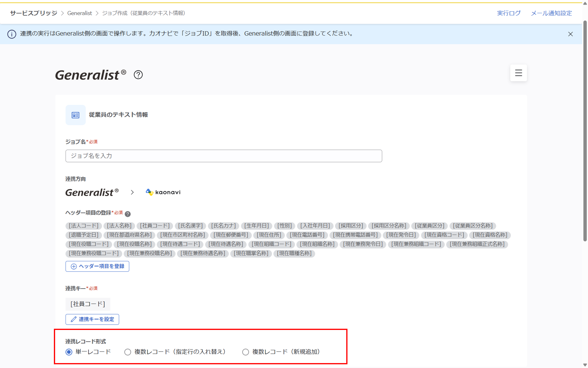The height and width of the screenshot is (368, 588).
Task: Click the [退職予定日] header tag
Action: click(84, 235)
